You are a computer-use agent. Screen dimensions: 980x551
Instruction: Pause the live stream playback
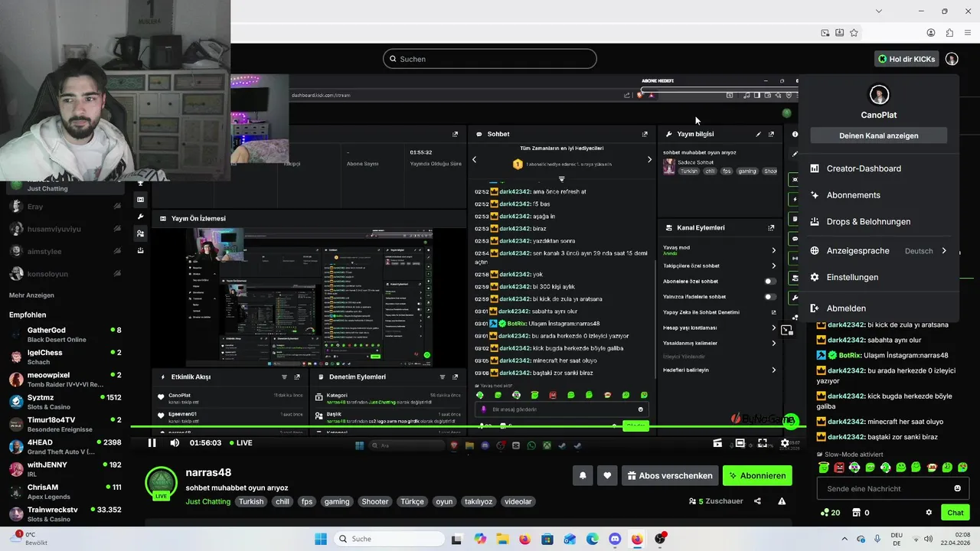point(152,443)
